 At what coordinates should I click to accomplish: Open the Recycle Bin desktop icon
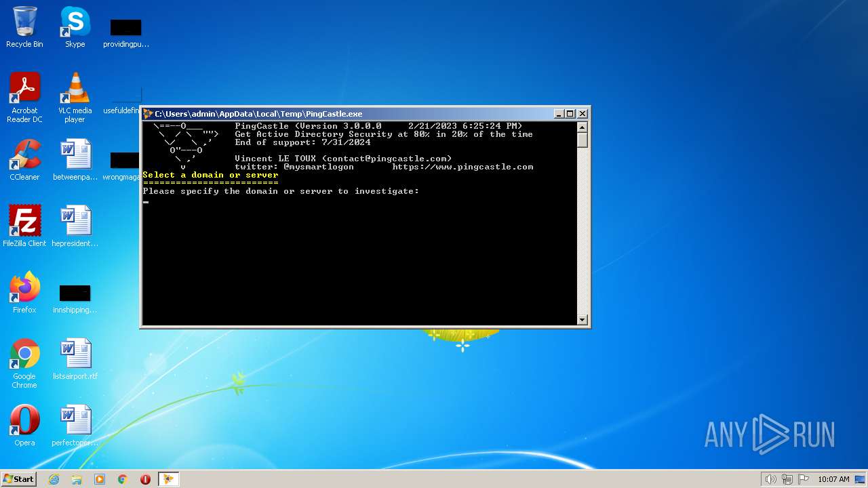tap(24, 27)
